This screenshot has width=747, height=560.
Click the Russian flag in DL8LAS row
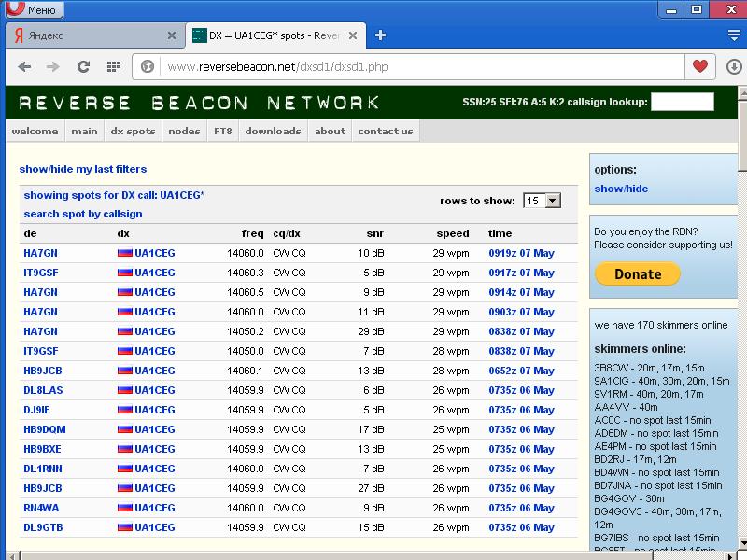coord(125,390)
